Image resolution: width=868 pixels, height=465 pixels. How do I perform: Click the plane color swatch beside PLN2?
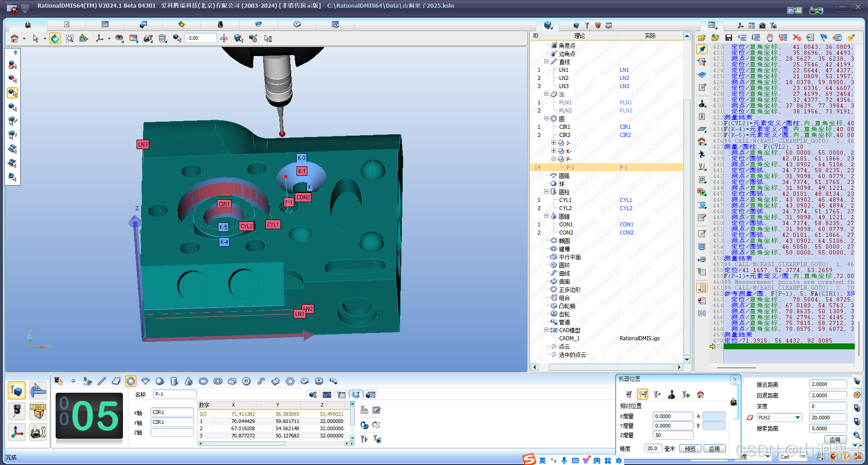coord(750,418)
